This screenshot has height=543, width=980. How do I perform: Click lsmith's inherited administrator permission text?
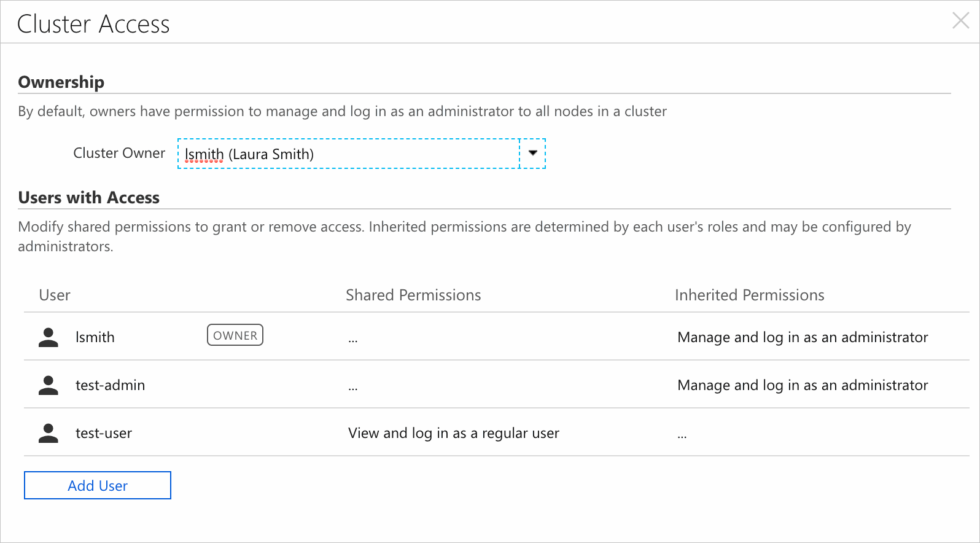pos(803,337)
